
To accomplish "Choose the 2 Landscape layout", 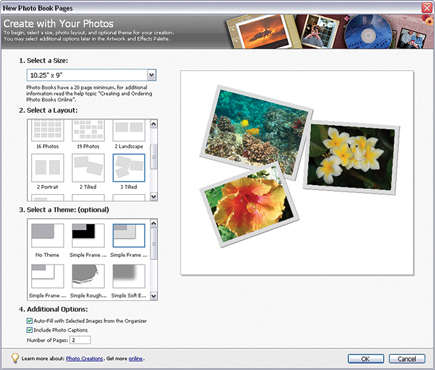I will [129, 131].
